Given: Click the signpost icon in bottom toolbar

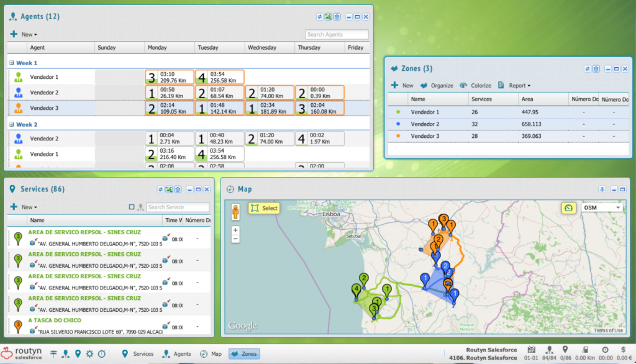Looking at the screenshot, I should [54, 353].
